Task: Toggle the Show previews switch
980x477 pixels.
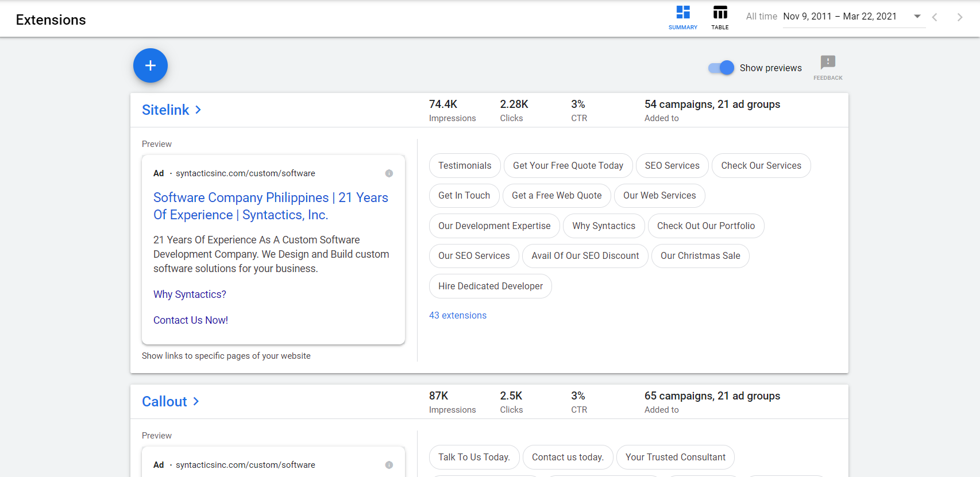Action: tap(721, 68)
